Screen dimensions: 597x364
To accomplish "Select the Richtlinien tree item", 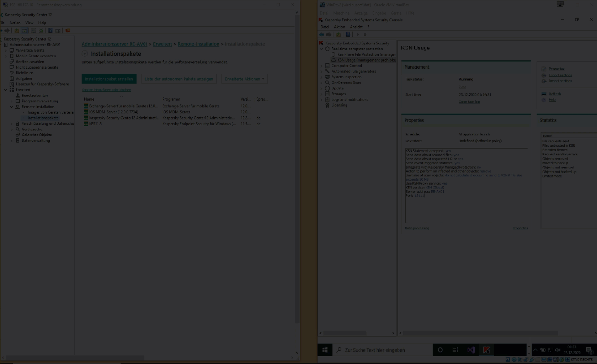I will 25,73.
